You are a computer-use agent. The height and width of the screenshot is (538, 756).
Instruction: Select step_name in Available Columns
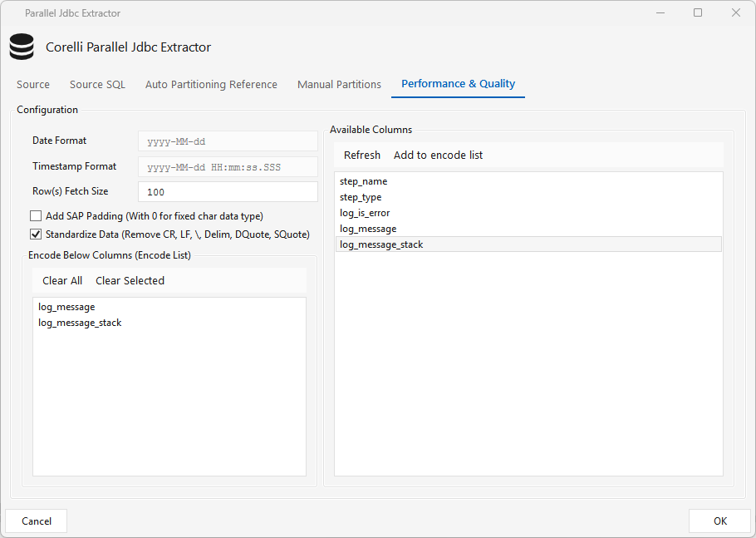pos(528,181)
